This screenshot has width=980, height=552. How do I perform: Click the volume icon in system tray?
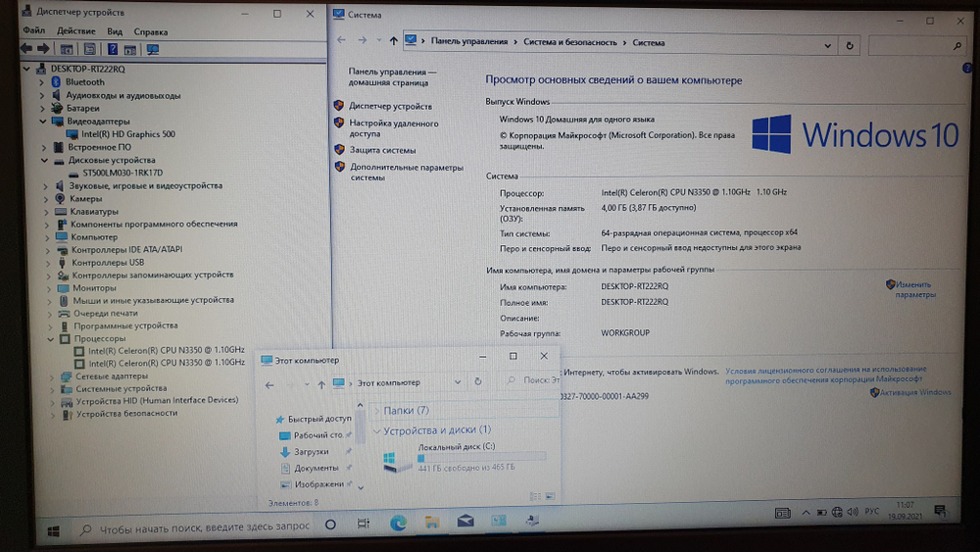coord(854,512)
